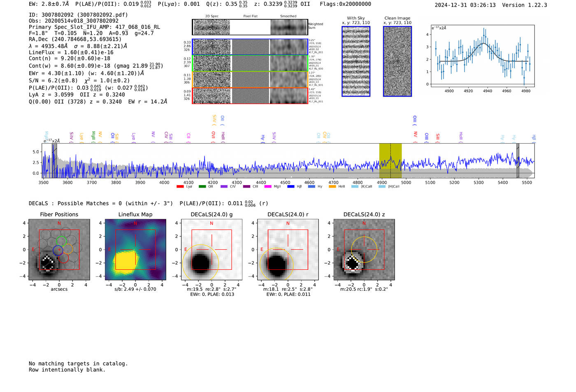
Task: Click the gray hatched band near 5460 Å
Action: (x=518, y=161)
